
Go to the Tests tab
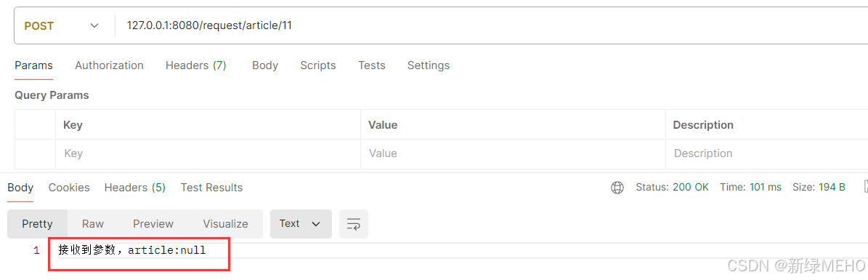pos(371,65)
